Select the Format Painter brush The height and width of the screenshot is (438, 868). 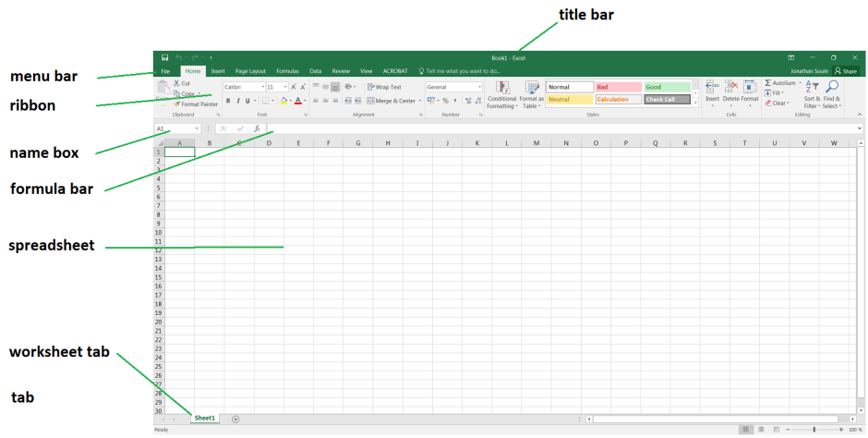[177, 104]
